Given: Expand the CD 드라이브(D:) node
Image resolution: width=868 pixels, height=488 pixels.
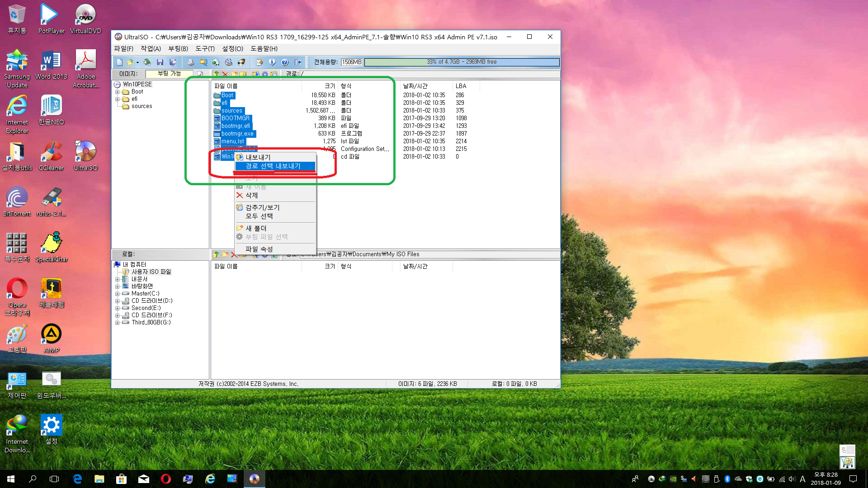Looking at the screenshot, I should click(x=117, y=301).
